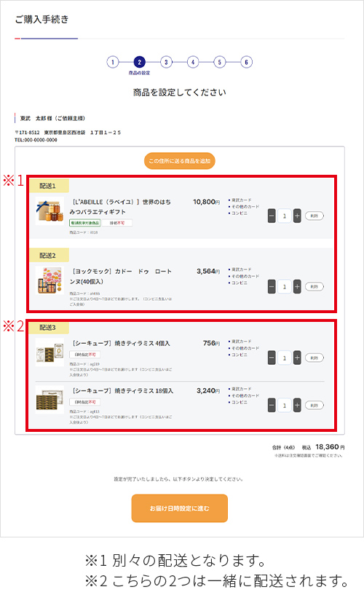Screen dimensions: 364x603
Task: Open the honey jars product thumbnail
Action: 50,210
